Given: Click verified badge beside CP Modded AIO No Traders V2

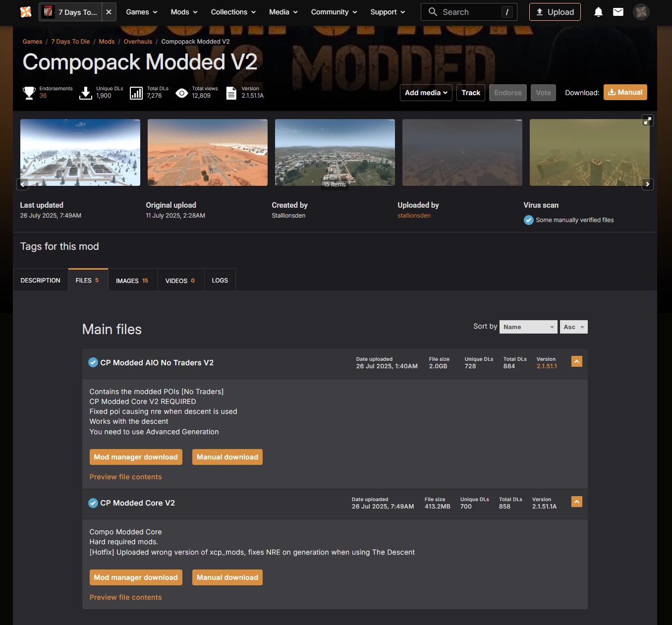Looking at the screenshot, I should (x=93, y=362).
